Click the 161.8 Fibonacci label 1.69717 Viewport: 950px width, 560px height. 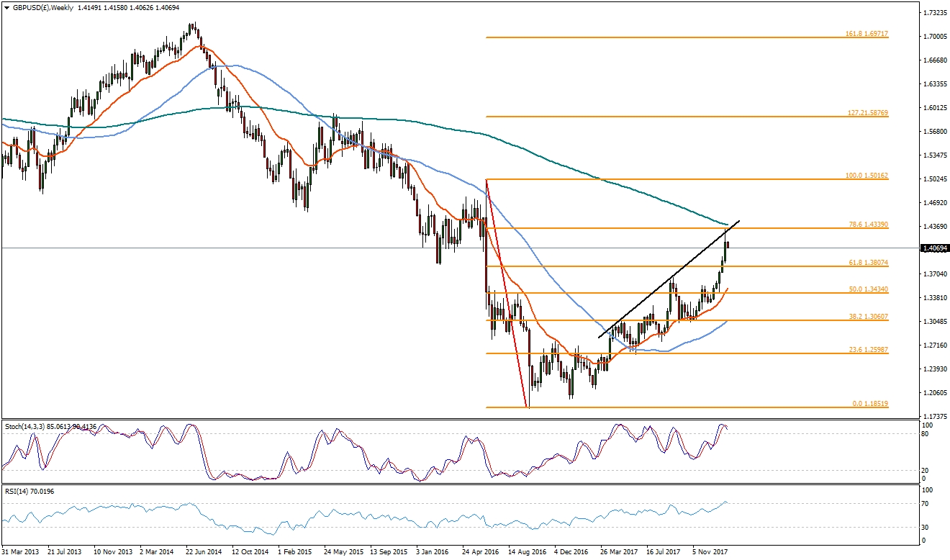(867, 34)
